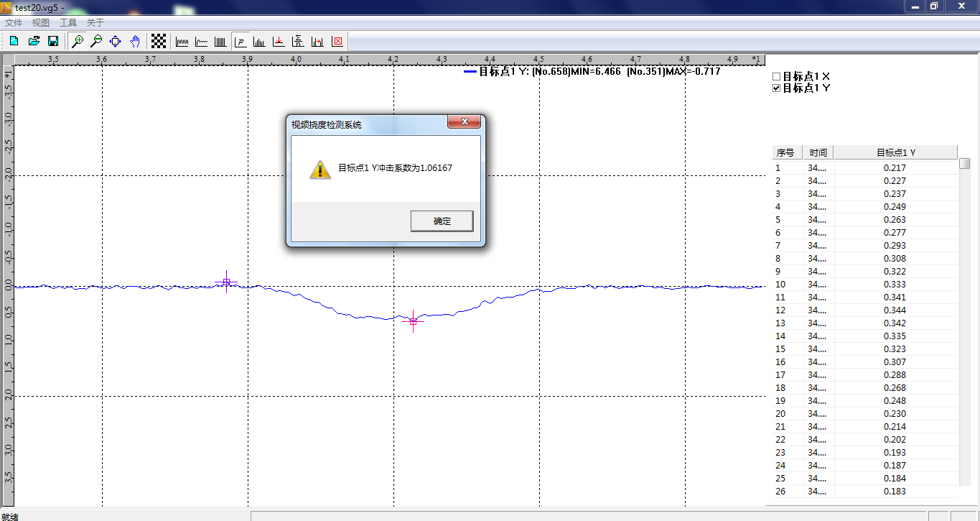Image resolution: width=980 pixels, height=521 pixels.
Task: Select table row with value 0.202
Action: tap(865, 440)
